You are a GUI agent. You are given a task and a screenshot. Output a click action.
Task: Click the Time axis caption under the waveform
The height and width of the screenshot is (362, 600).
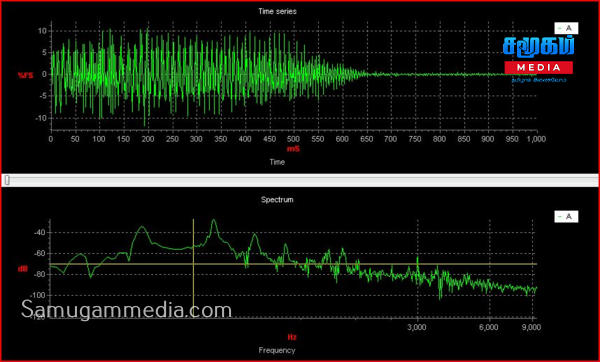(277, 162)
